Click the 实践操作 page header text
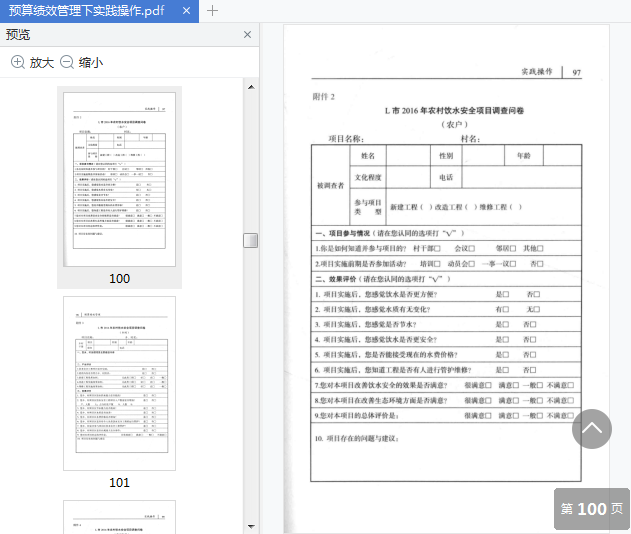Screen dimensions: 631x534 point(537,72)
